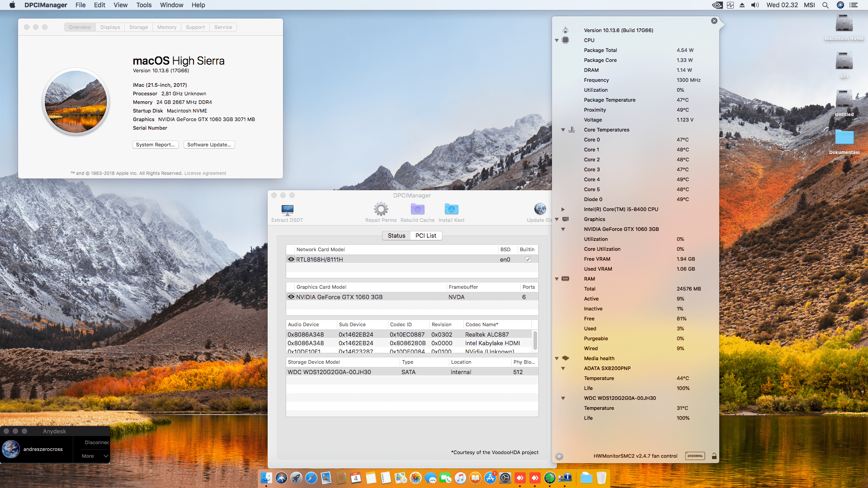Collapse the Core Temperatures section
This screenshot has height=488, width=868.
coord(563,130)
